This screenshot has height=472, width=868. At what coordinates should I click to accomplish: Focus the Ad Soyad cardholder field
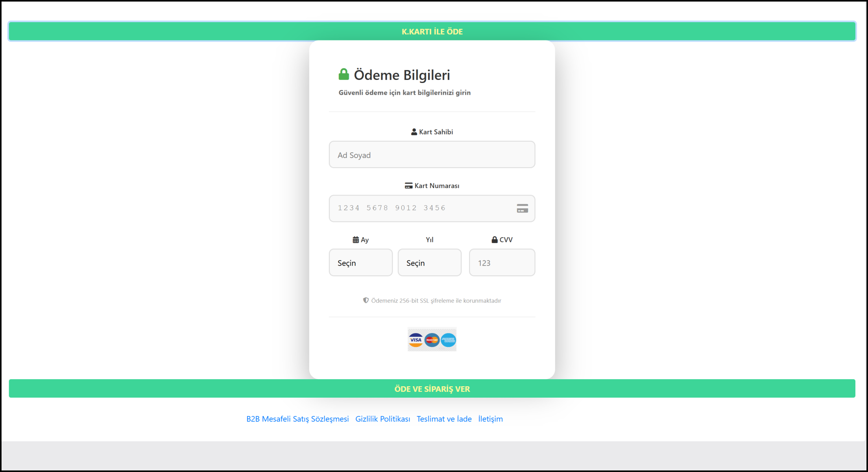[x=432, y=155]
